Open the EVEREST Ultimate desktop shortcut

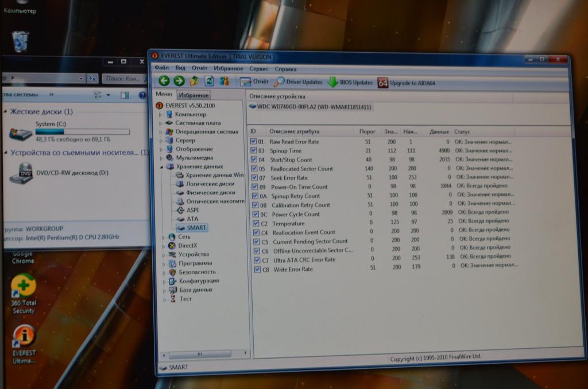click(x=24, y=345)
